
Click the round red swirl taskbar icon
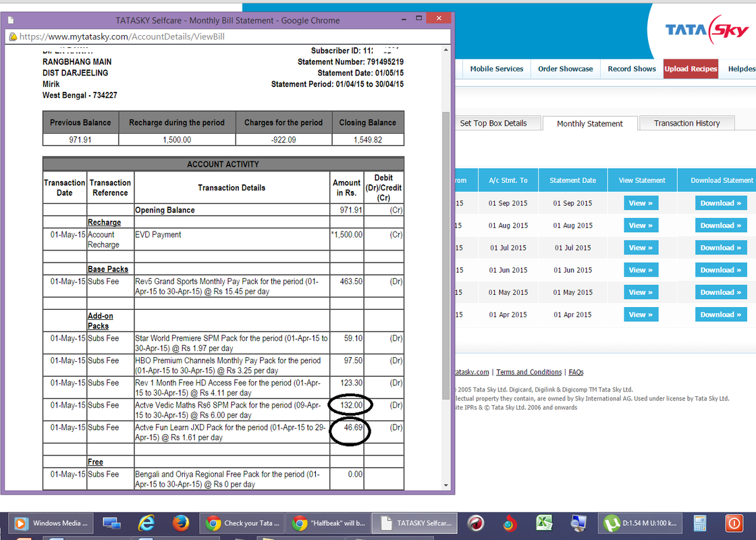click(x=475, y=523)
